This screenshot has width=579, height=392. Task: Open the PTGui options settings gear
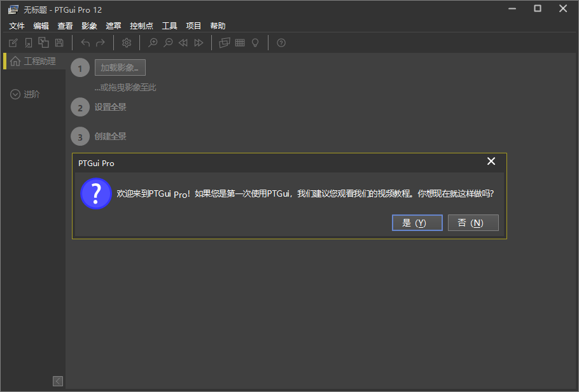coord(126,43)
